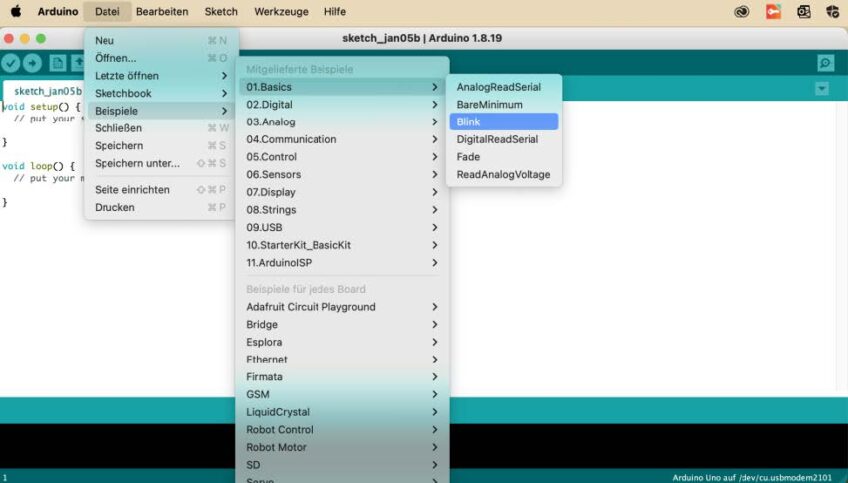The width and height of the screenshot is (848, 483).
Task: Click the Creative Cloud menu bar icon
Action: point(741,12)
